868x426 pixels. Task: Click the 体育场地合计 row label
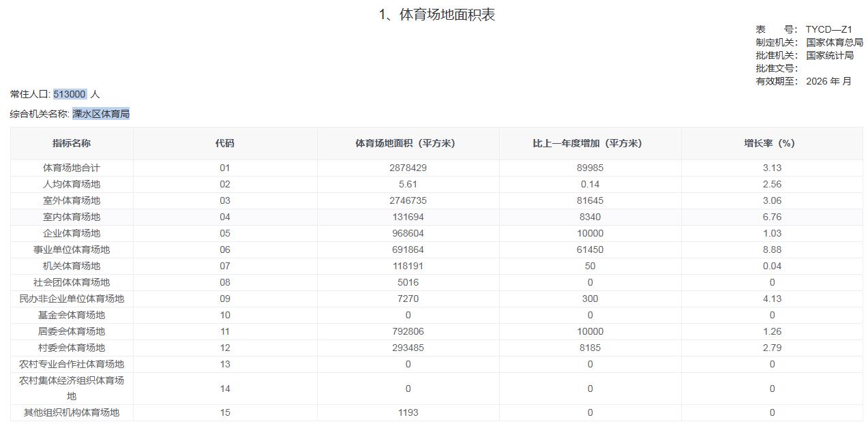coord(72,168)
